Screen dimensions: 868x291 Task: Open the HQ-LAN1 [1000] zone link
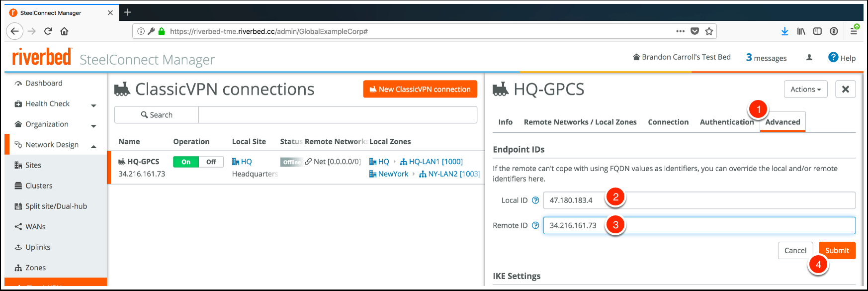[435, 162]
